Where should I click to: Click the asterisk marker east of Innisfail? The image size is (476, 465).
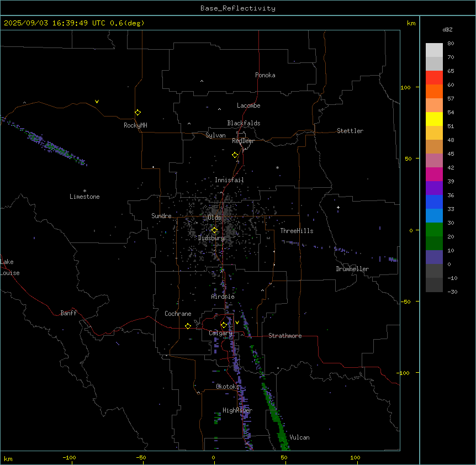tap(277, 167)
